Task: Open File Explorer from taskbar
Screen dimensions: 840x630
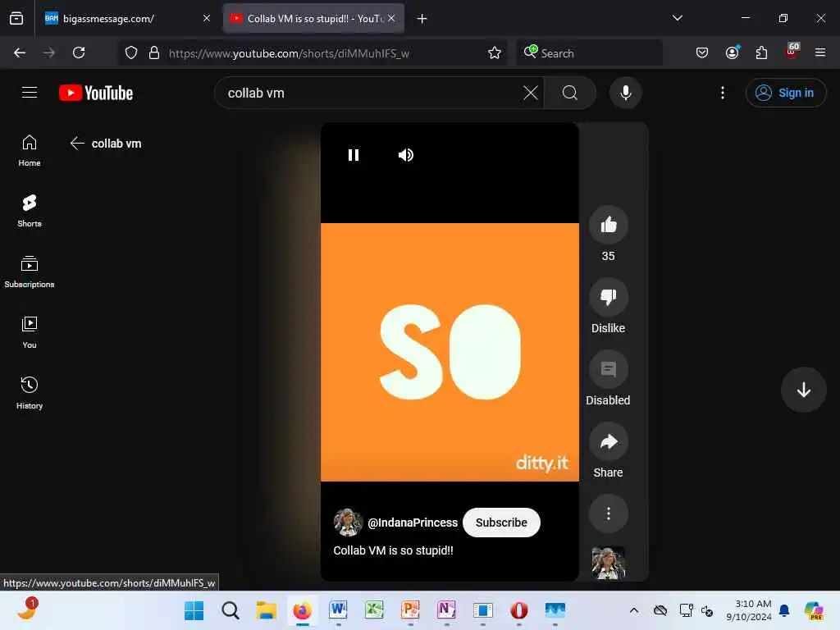Action: click(x=267, y=610)
